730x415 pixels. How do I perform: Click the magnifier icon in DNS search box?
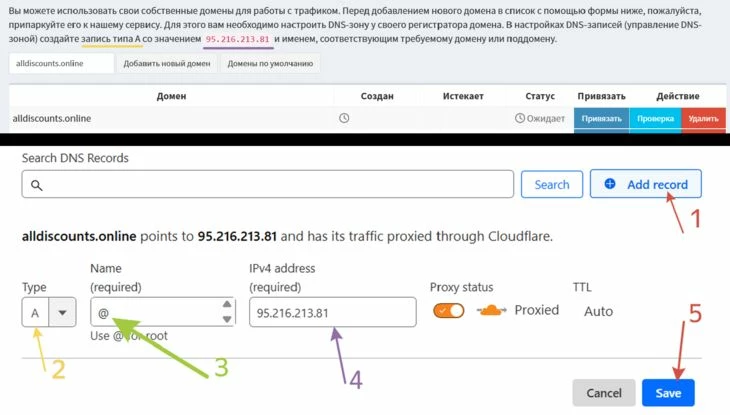coord(36,185)
